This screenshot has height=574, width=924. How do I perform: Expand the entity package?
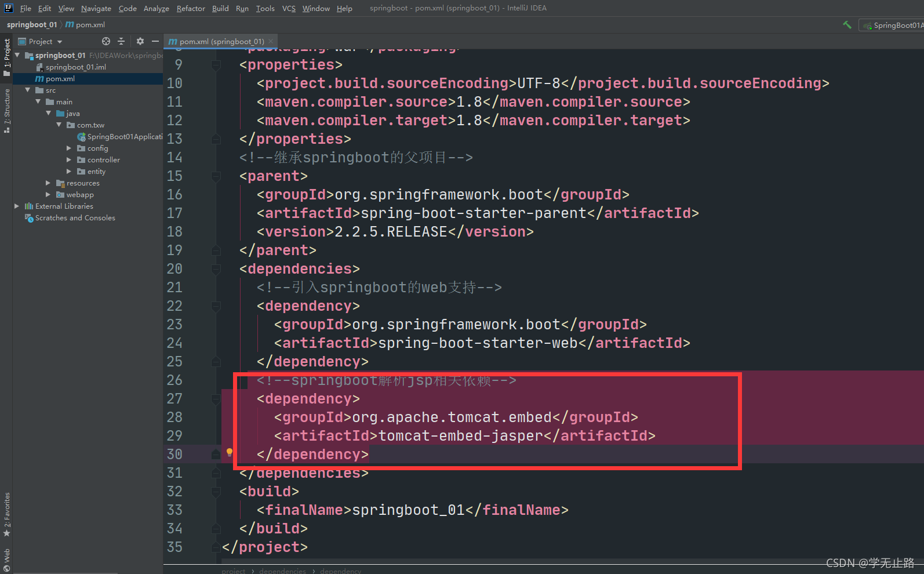[70, 172]
